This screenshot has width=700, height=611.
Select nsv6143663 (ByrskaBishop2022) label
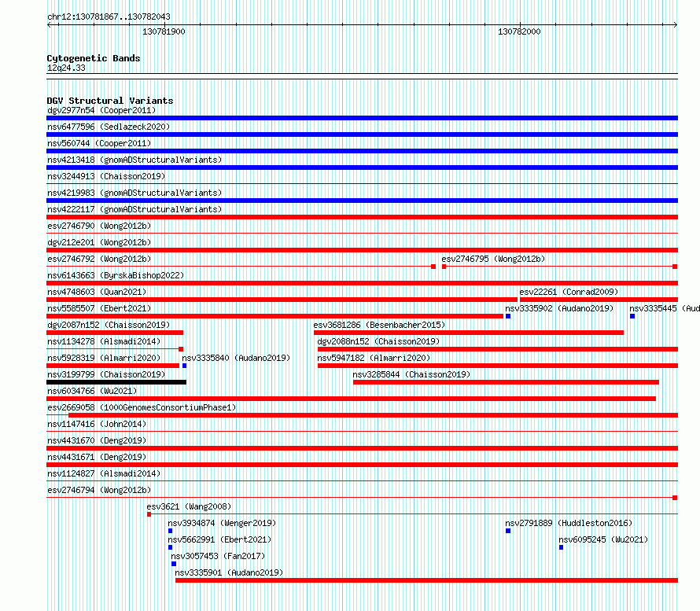pos(116,275)
